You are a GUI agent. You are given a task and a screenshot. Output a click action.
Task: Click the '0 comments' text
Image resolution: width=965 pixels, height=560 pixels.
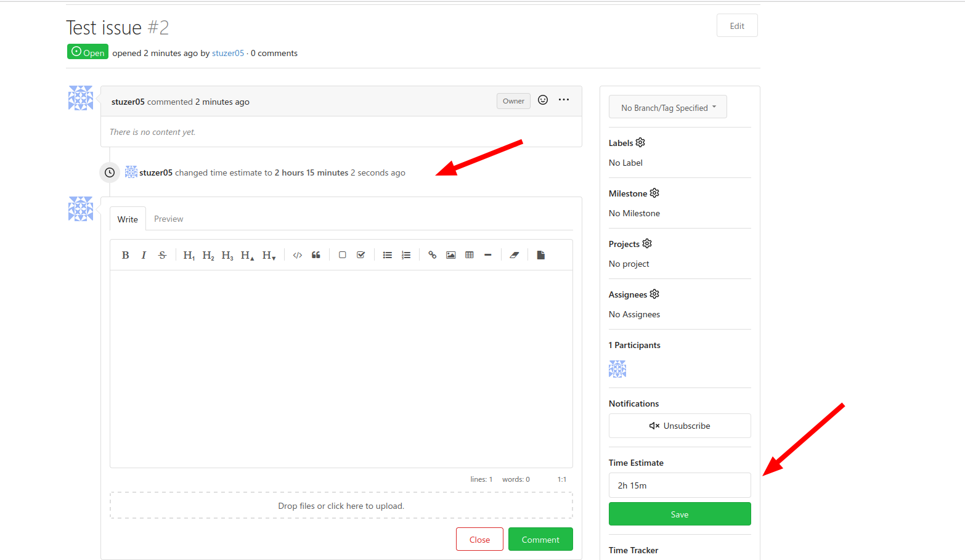274,53
